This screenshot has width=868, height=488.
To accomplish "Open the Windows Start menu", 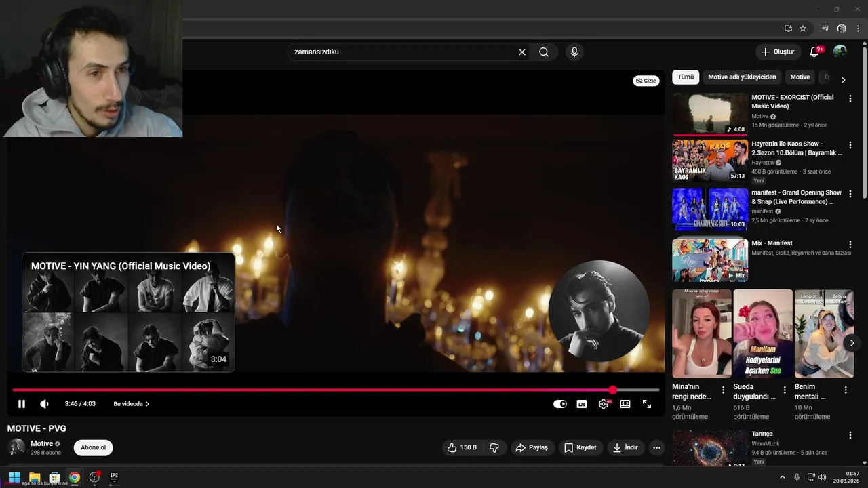I will click(x=14, y=477).
